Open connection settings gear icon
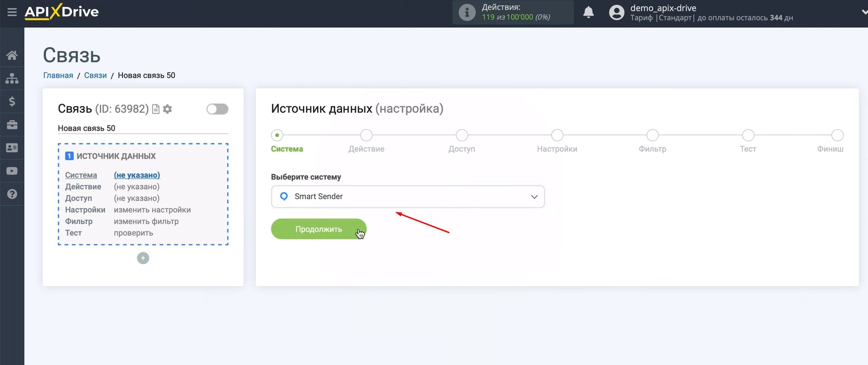The image size is (868, 365). (x=168, y=109)
